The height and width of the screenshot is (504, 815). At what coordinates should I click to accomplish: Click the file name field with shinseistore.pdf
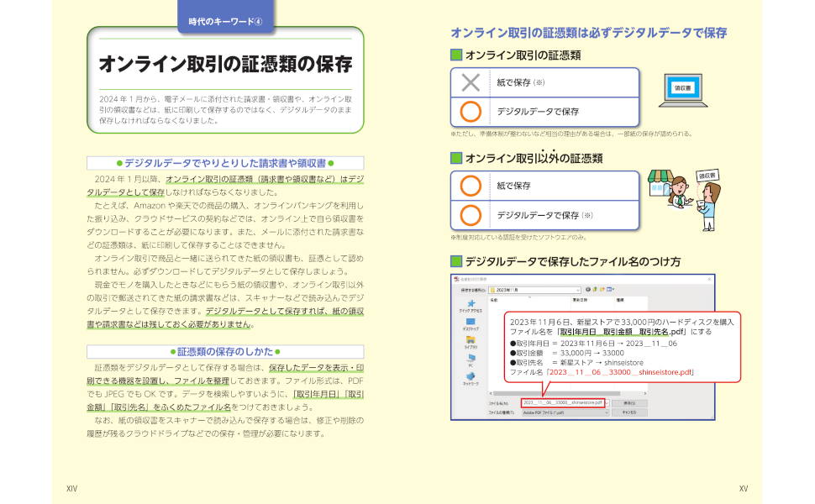coord(563,402)
